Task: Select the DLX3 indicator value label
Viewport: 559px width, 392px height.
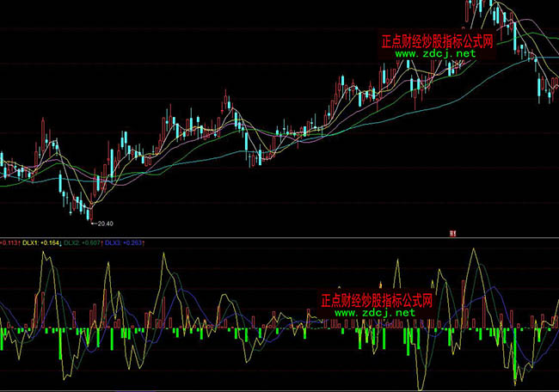Action: pyautogui.click(x=124, y=243)
